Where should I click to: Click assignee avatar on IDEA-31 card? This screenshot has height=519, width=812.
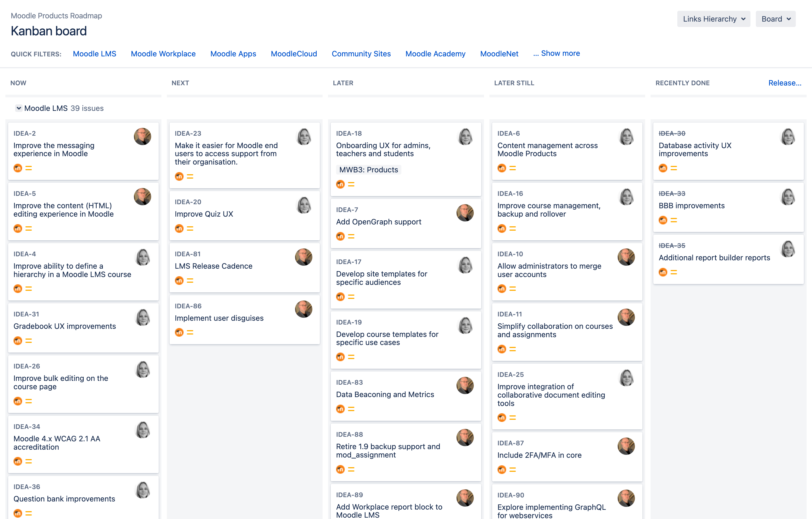tap(142, 317)
